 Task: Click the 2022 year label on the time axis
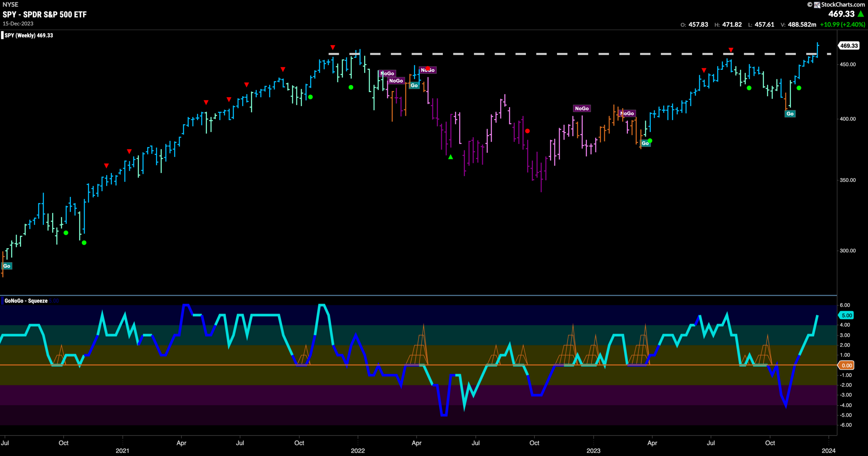(358, 451)
